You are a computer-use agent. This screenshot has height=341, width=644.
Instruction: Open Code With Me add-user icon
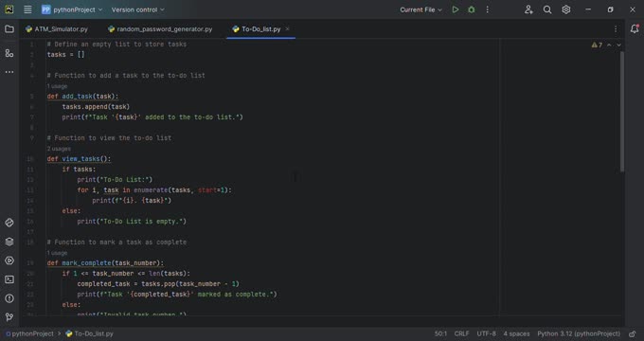528,9
